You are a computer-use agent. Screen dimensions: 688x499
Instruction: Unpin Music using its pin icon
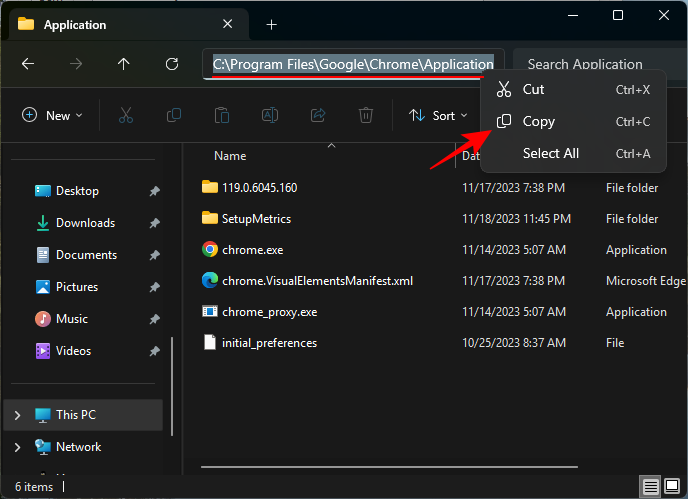pos(154,319)
